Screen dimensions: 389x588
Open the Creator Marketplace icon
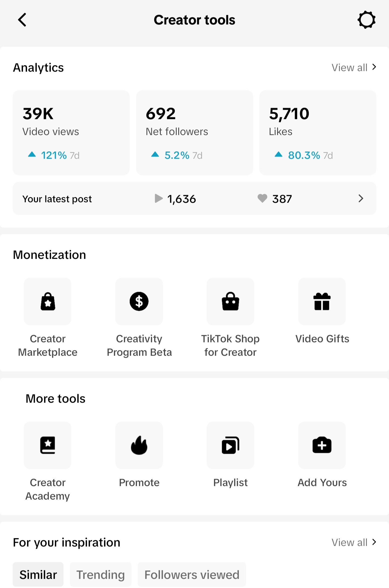click(48, 301)
